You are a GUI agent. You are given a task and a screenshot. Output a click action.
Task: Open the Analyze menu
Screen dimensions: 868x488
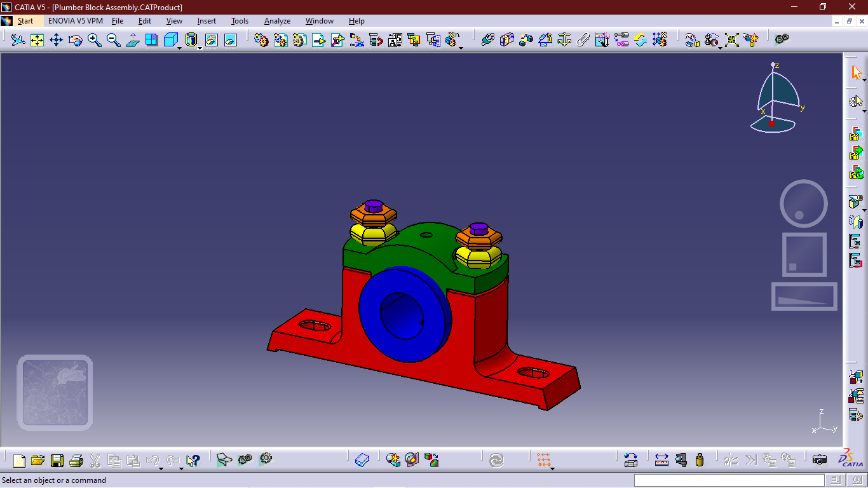(277, 21)
